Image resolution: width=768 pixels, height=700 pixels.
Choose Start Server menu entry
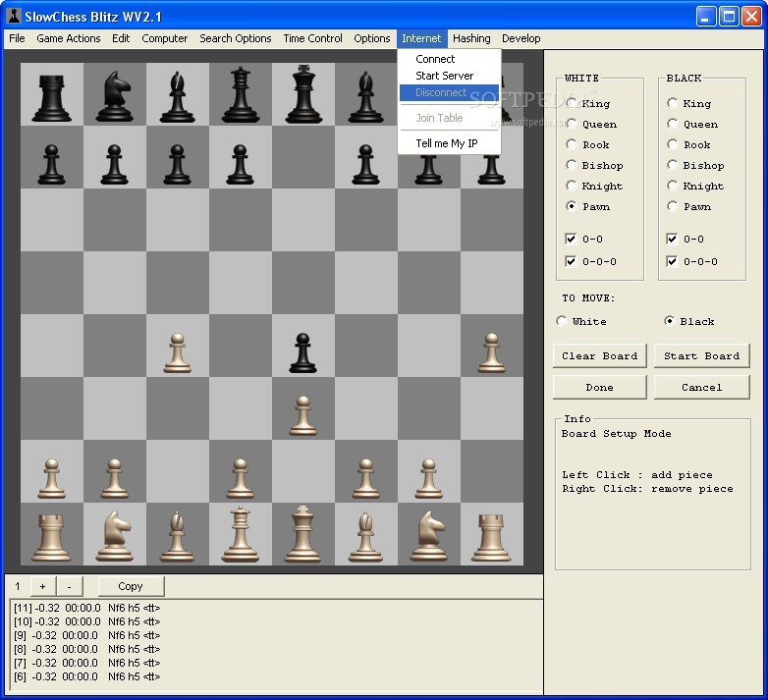coord(449,76)
